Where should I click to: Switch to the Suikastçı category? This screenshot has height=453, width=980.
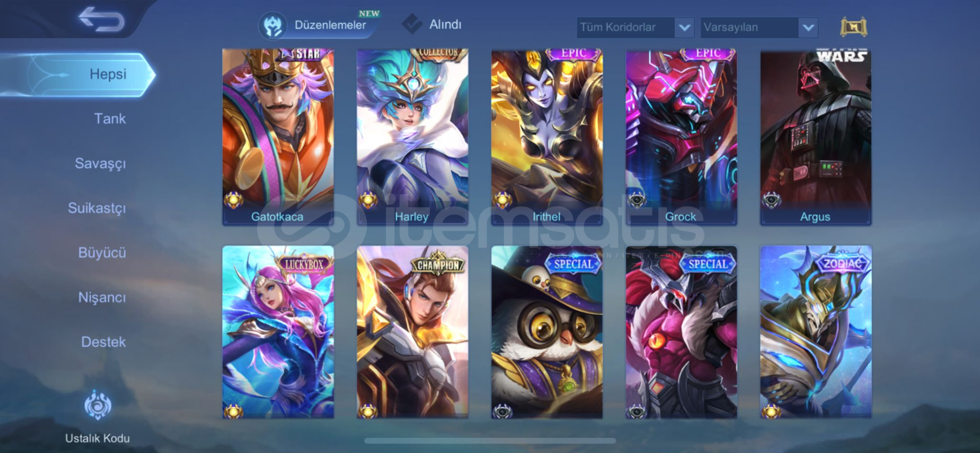97,208
